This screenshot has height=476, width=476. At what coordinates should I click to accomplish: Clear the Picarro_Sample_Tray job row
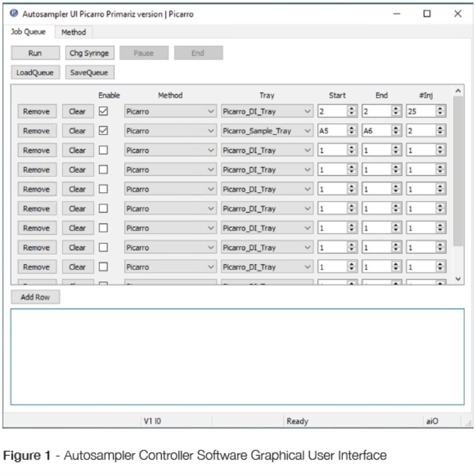pyautogui.click(x=78, y=131)
